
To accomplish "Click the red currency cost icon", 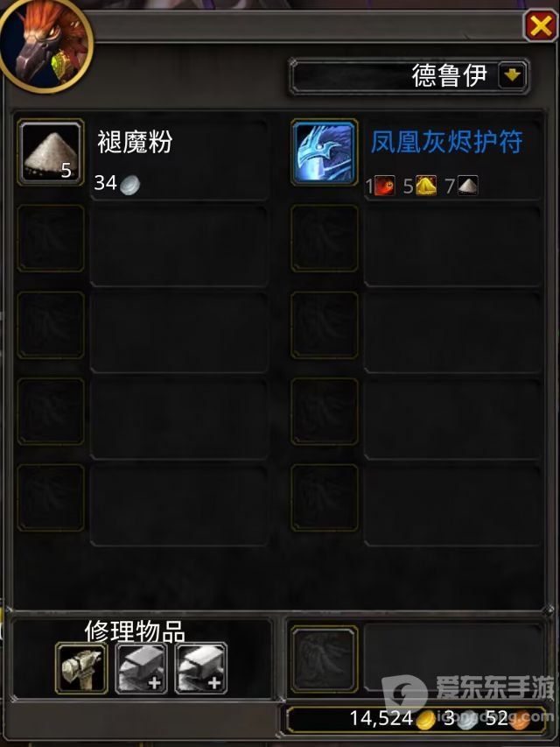I will click(x=384, y=186).
